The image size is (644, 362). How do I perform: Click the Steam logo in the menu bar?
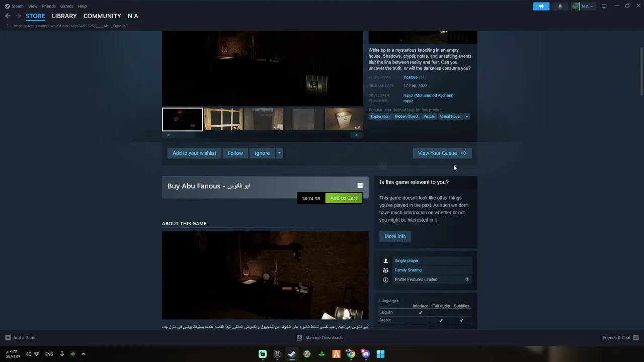[7, 6]
